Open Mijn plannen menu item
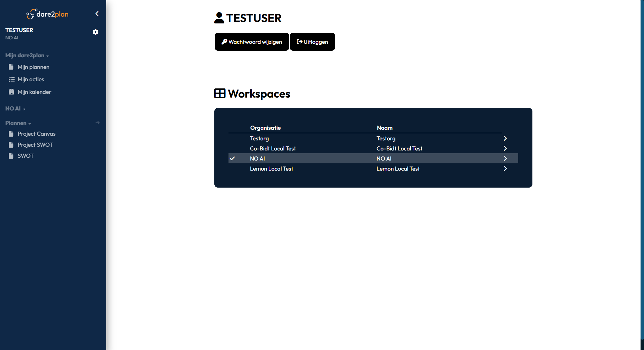The height and width of the screenshot is (350, 644). point(33,67)
